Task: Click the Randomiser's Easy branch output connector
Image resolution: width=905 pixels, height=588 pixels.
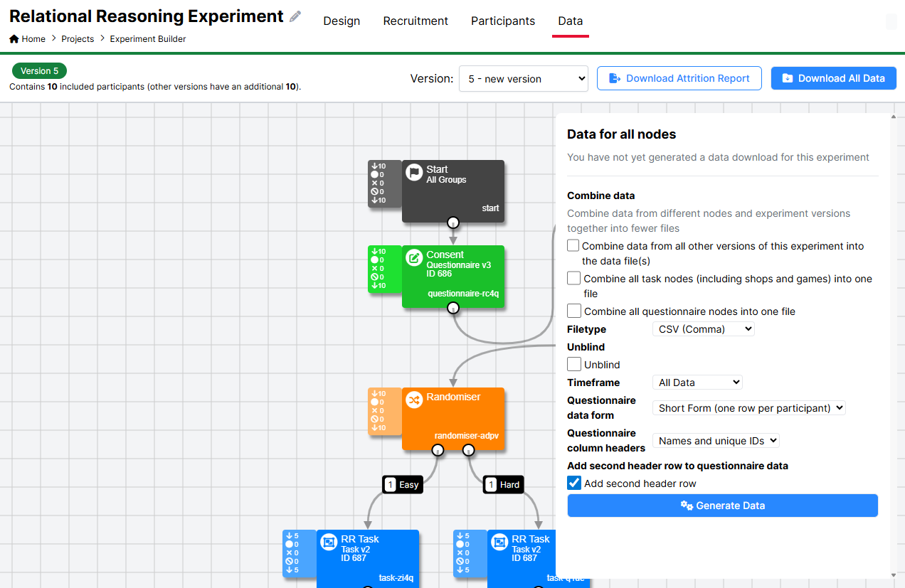Action: (438, 450)
